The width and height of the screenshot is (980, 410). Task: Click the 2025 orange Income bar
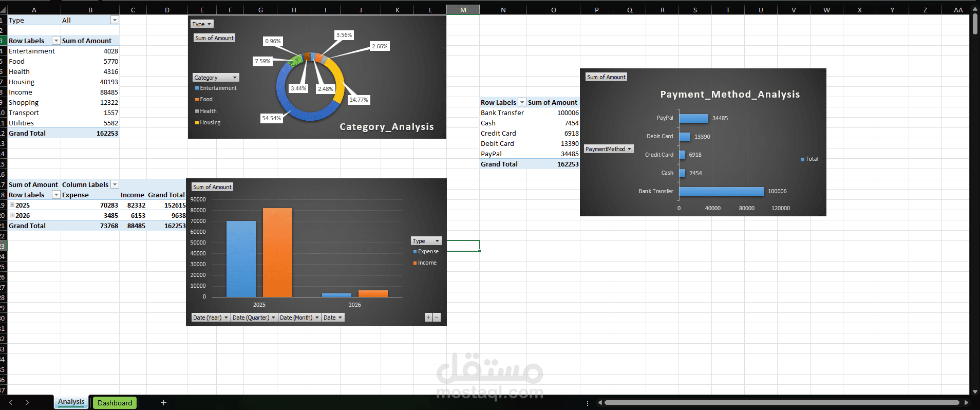click(277, 252)
